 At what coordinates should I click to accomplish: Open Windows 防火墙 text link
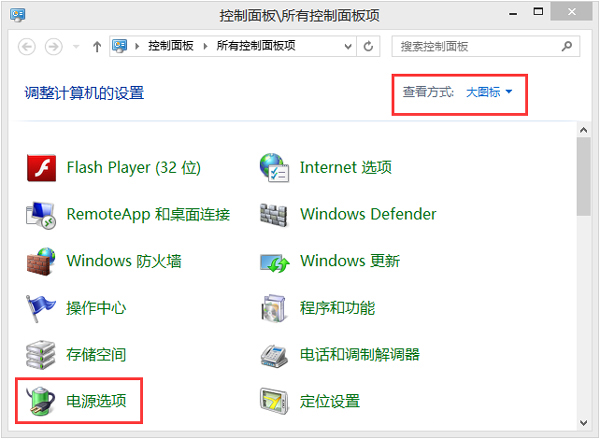pyautogui.click(x=124, y=261)
